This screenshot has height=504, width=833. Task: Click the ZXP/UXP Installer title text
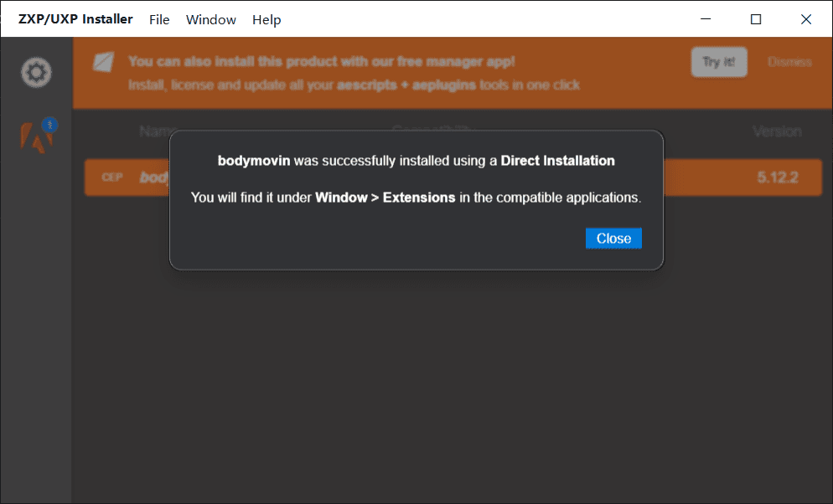pos(75,19)
